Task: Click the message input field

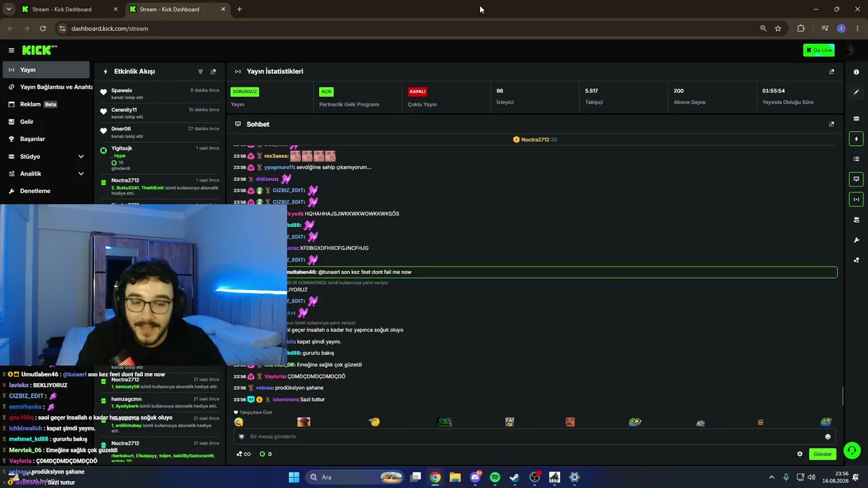Action: (x=534, y=436)
